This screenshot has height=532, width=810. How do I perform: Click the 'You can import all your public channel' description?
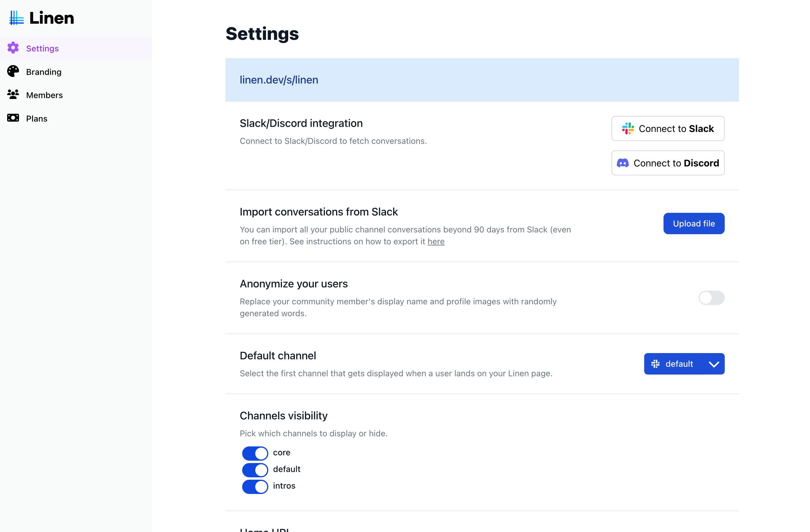click(405, 236)
